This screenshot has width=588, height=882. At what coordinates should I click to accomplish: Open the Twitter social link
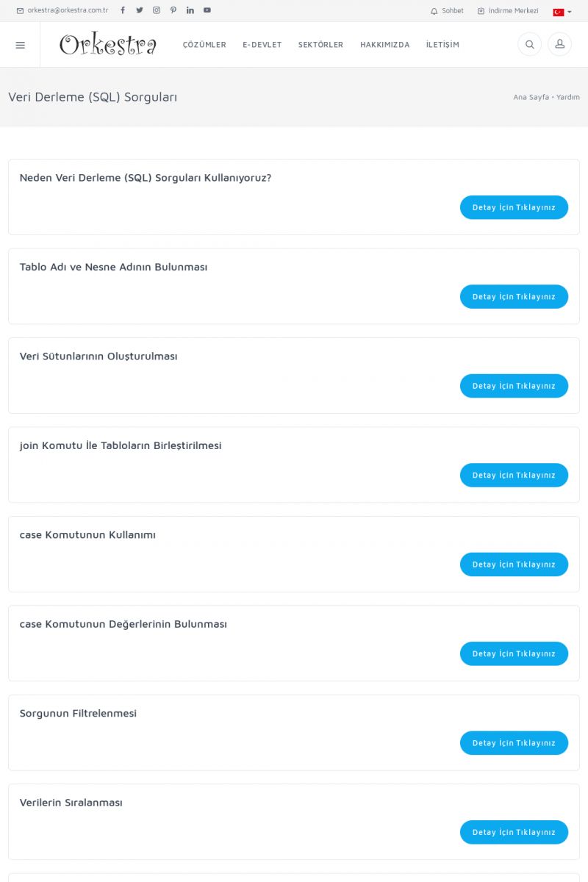pos(140,10)
